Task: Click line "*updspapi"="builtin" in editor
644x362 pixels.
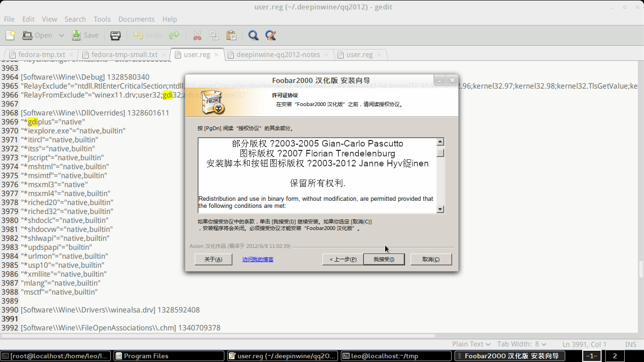Action: [x=57, y=247]
